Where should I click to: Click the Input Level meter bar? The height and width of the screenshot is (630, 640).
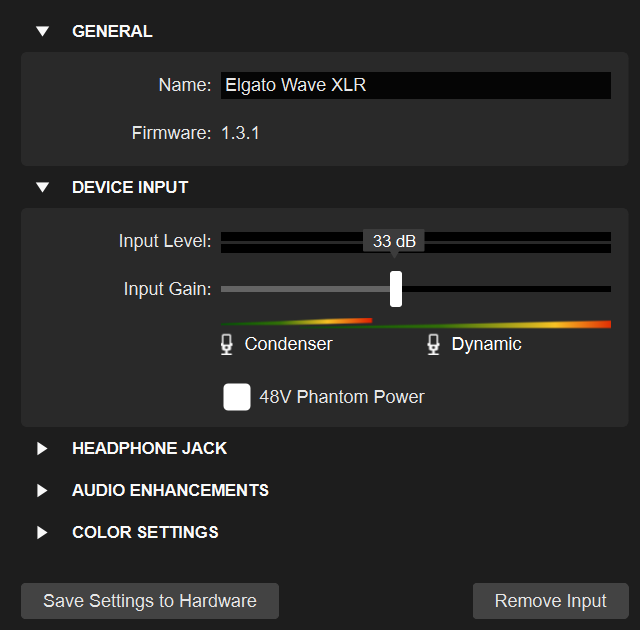click(x=416, y=242)
